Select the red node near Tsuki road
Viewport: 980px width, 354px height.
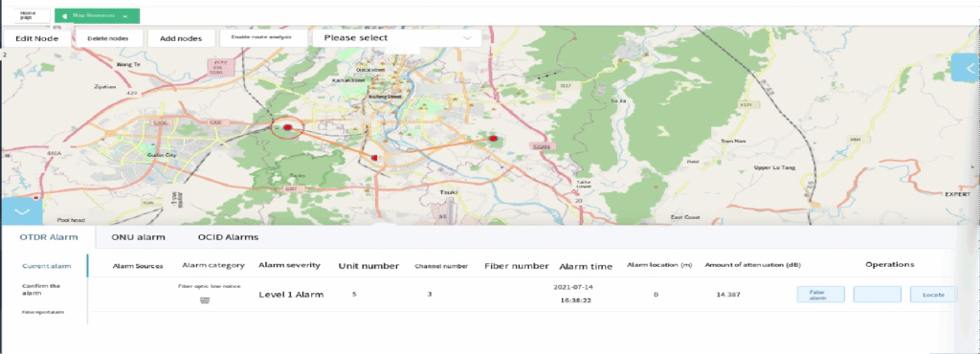coord(374,158)
